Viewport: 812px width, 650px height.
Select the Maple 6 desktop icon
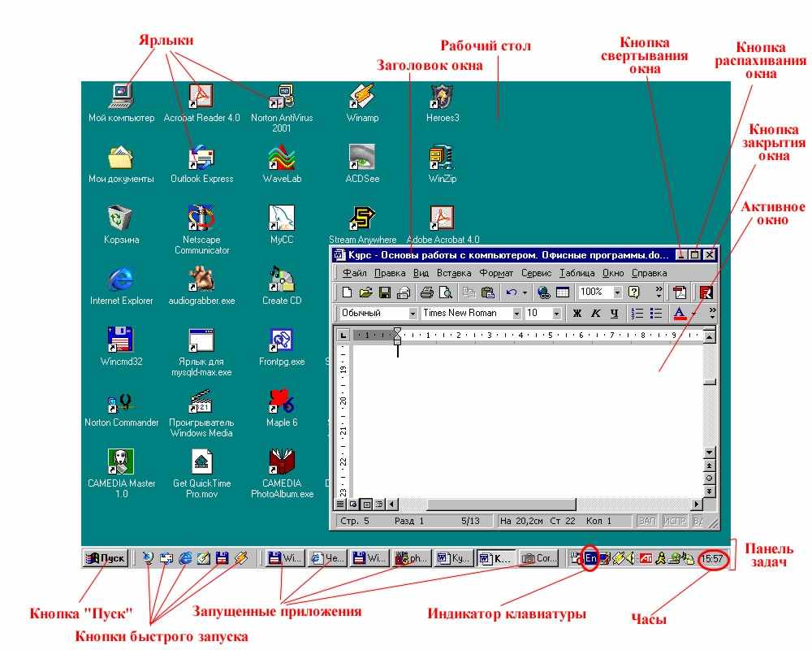coord(282,408)
